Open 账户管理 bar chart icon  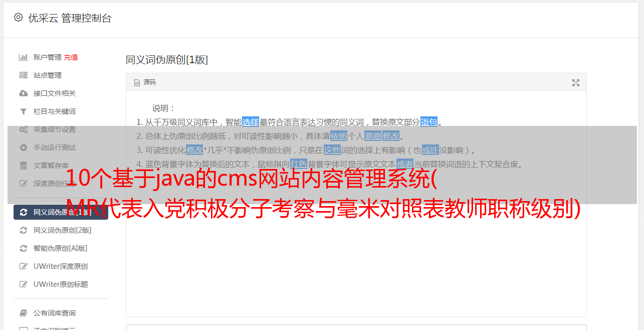point(23,57)
